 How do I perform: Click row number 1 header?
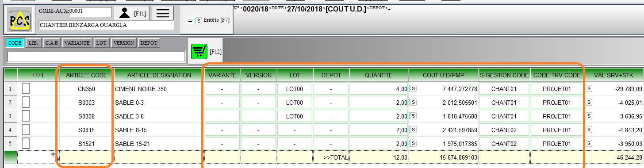[x=10, y=89]
